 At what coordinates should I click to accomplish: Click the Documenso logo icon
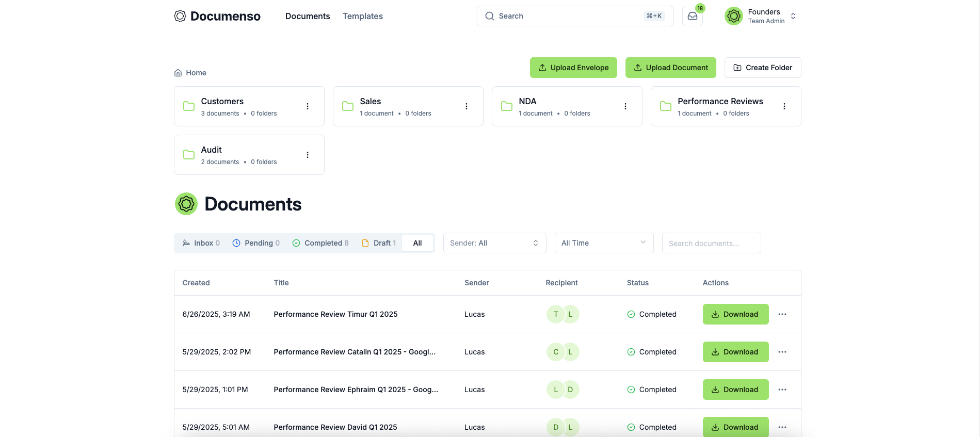coord(180,16)
